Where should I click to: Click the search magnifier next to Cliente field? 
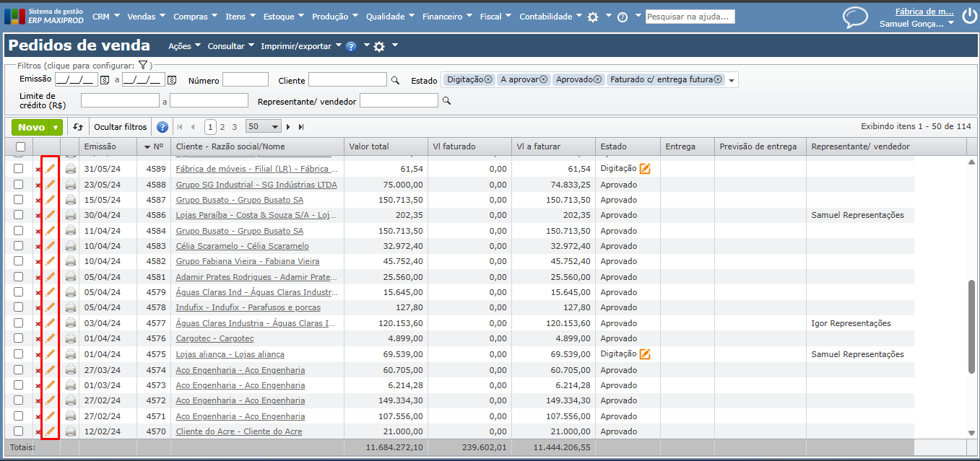pyautogui.click(x=395, y=80)
